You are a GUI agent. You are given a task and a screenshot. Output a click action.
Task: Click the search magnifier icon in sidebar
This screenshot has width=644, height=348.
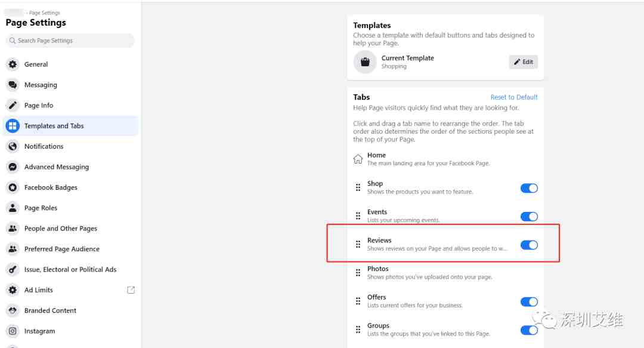pyautogui.click(x=13, y=41)
